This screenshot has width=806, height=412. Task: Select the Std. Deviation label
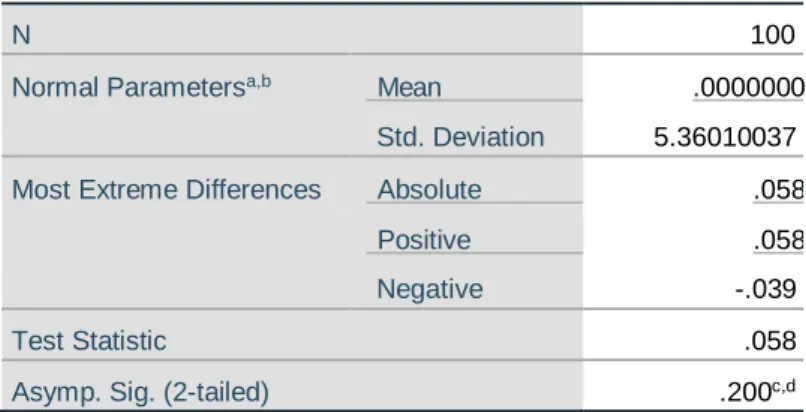tap(460, 137)
